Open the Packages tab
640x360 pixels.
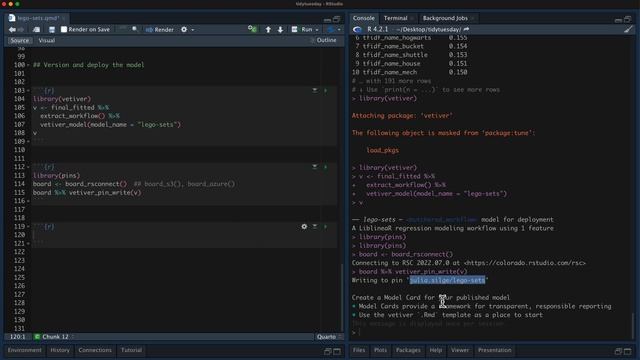[x=408, y=350]
